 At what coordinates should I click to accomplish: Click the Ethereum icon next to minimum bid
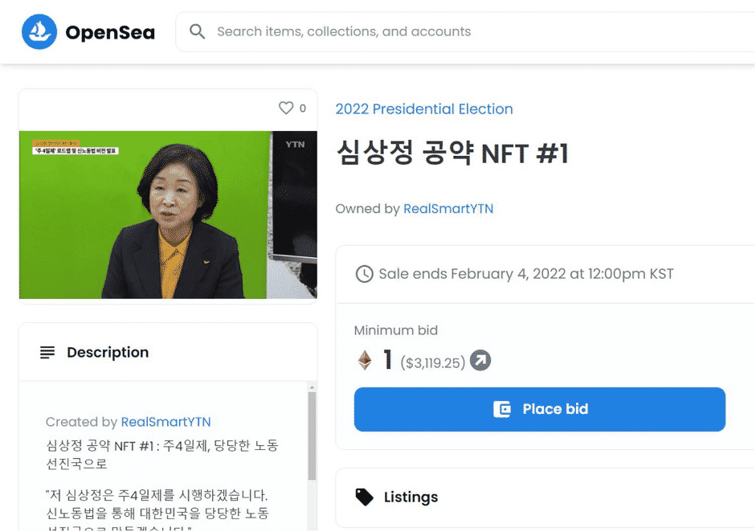(365, 360)
